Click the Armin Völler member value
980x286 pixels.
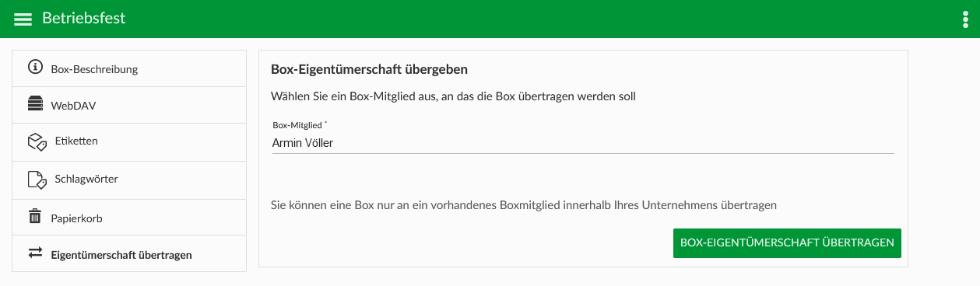point(303,143)
